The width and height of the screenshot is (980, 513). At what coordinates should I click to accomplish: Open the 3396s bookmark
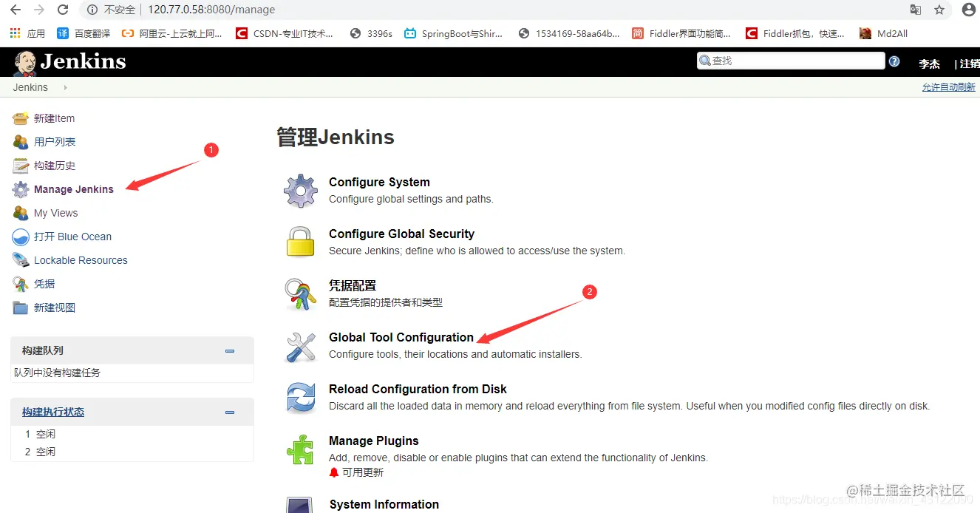click(x=371, y=33)
